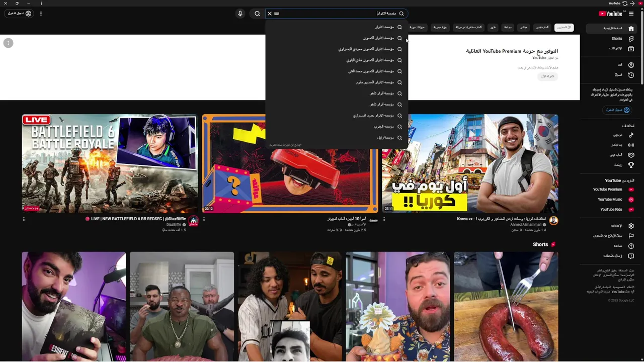Open the Battlefield 6 Battle Royale live thumbnail
The width and height of the screenshot is (644, 362).
point(110,163)
